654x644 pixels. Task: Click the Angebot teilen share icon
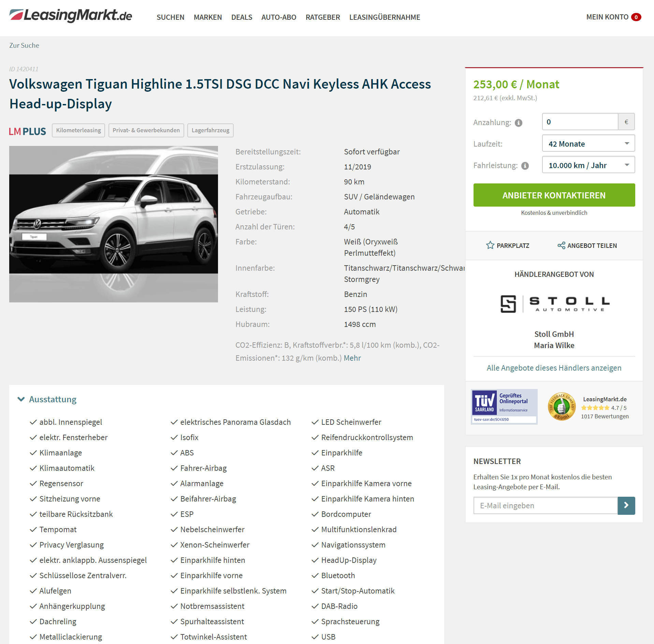pyautogui.click(x=561, y=245)
